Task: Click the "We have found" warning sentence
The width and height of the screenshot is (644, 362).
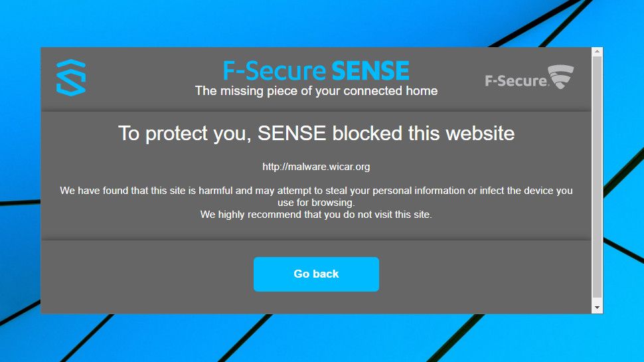Action: click(x=316, y=191)
